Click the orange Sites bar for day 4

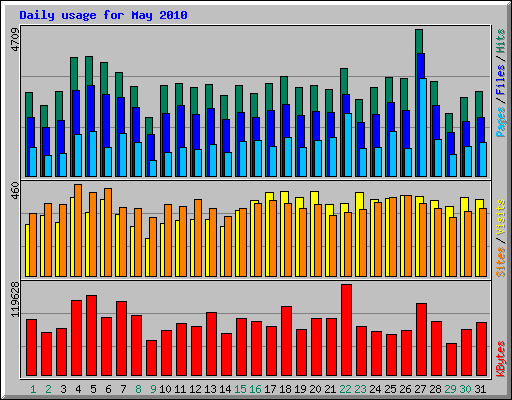(78, 230)
